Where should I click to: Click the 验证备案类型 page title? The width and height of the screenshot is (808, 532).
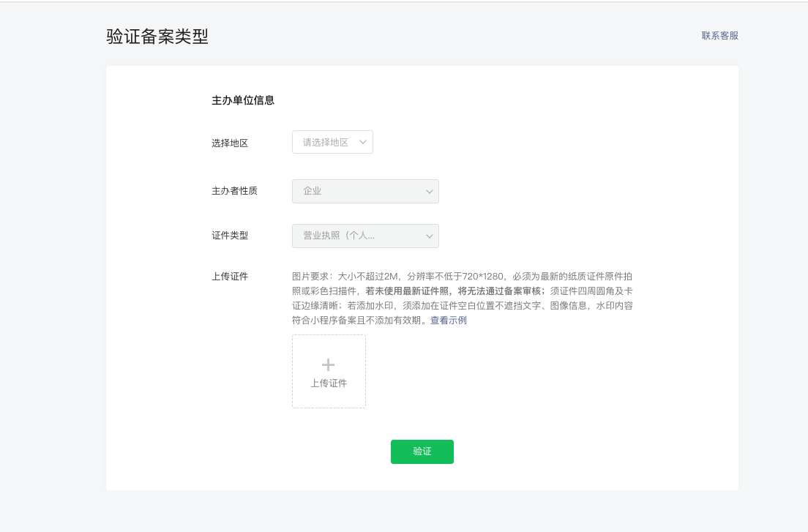157,37
